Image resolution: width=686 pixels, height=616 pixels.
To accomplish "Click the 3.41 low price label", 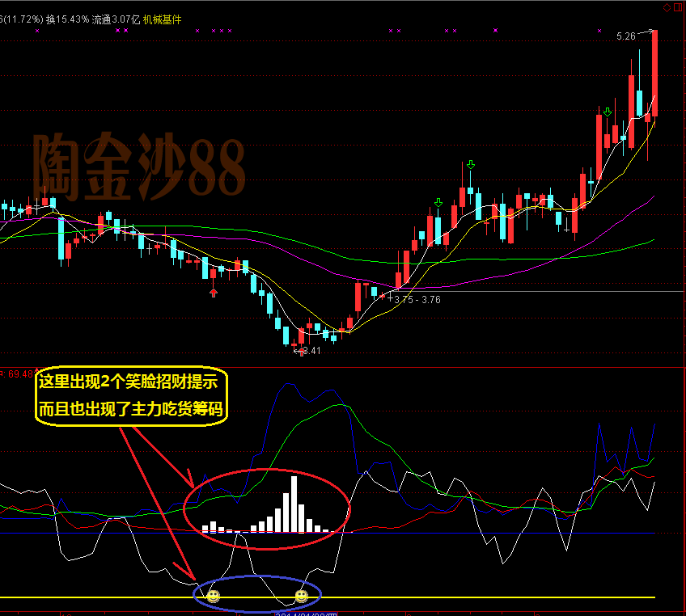I will pos(311,351).
